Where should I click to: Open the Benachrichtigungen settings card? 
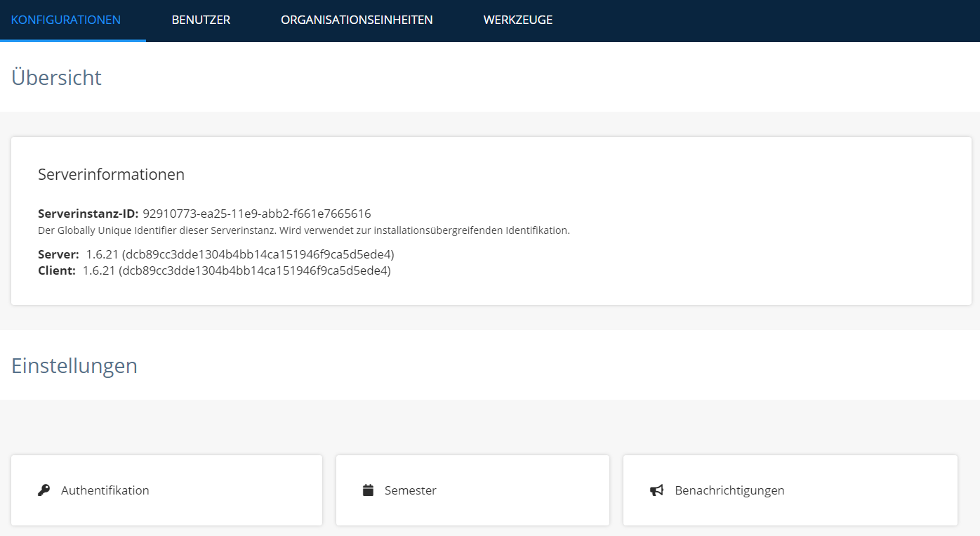pyautogui.click(x=790, y=490)
